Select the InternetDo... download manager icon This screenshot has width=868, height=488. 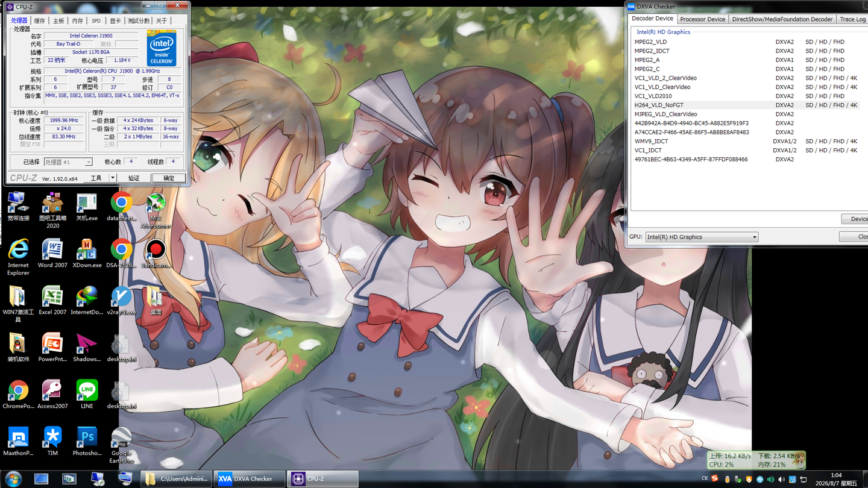coord(87,301)
